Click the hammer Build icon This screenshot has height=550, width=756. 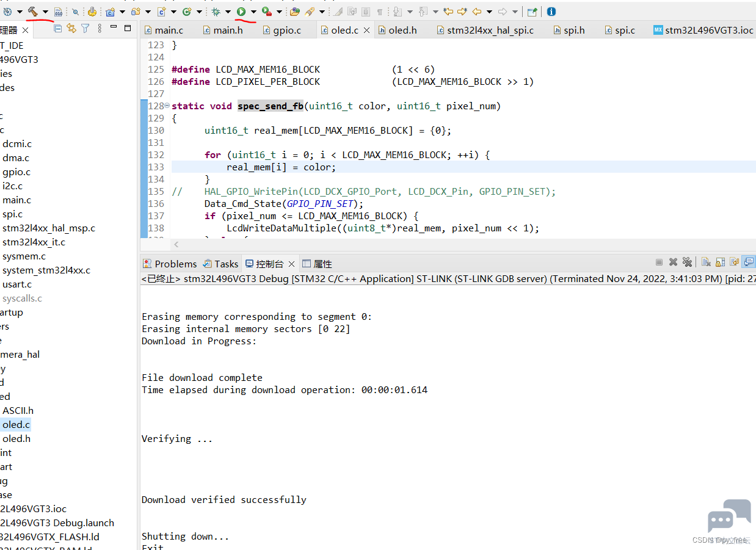click(33, 11)
